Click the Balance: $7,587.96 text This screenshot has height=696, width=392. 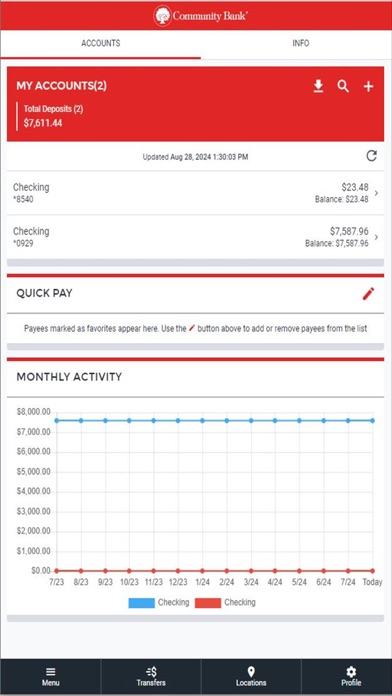pos(337,244)
